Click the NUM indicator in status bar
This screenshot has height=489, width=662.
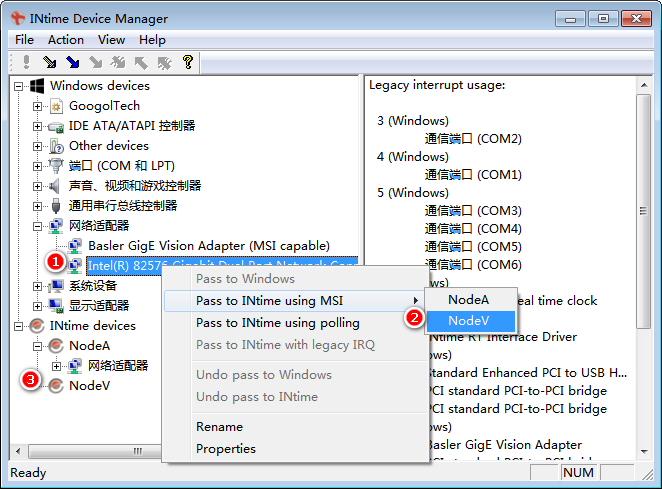(578, 473)
